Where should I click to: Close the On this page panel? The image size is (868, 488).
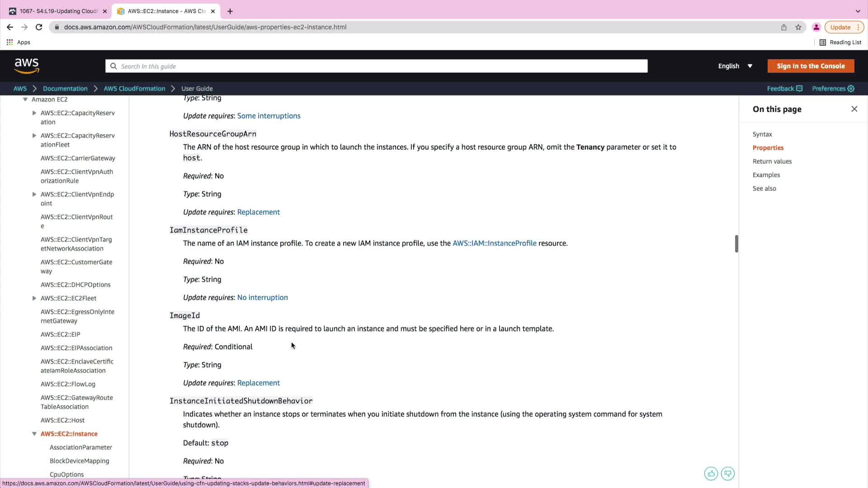tap(854, 109)
